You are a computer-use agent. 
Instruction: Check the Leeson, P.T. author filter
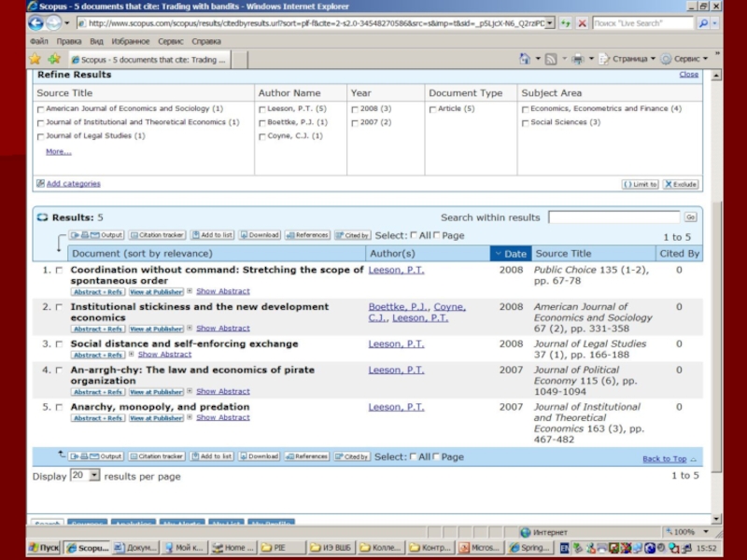262,109
